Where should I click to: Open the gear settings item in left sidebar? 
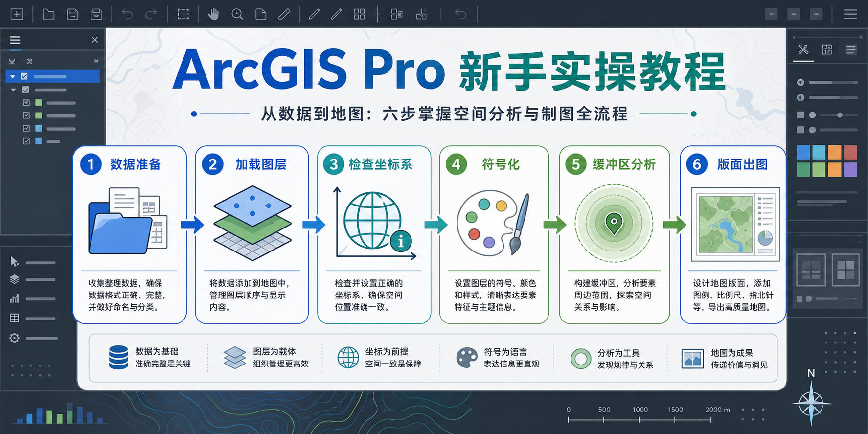15,338
